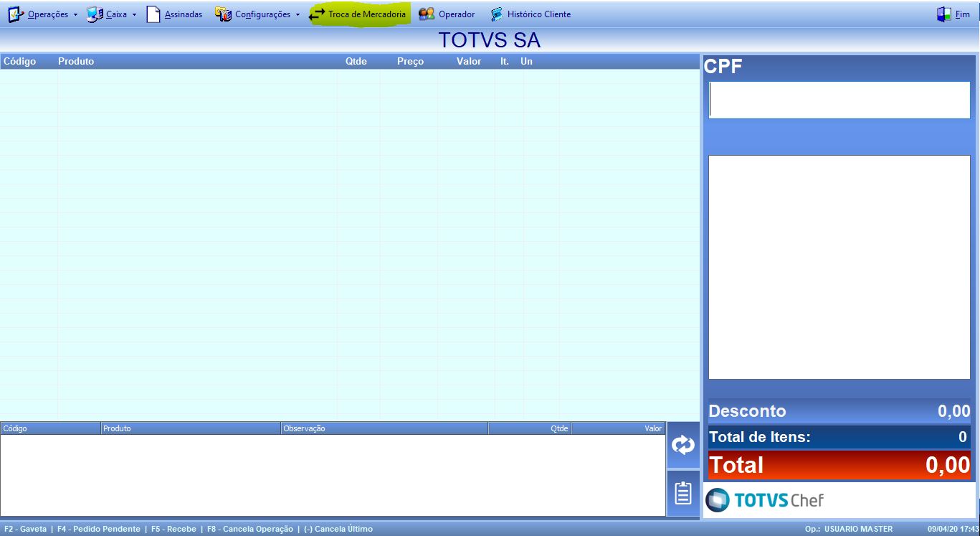Image resolution: width=980 pixels, height=536 pixels.
Task: Click the Código column header in the top grid
Action: [x=20, y=61]
